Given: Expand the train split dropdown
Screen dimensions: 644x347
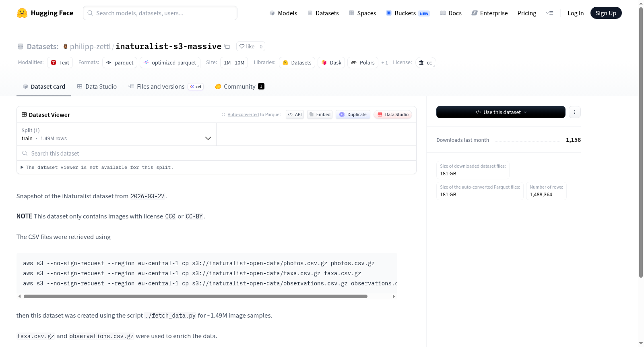Looking at the screenshot, I should tap(116, 134).
